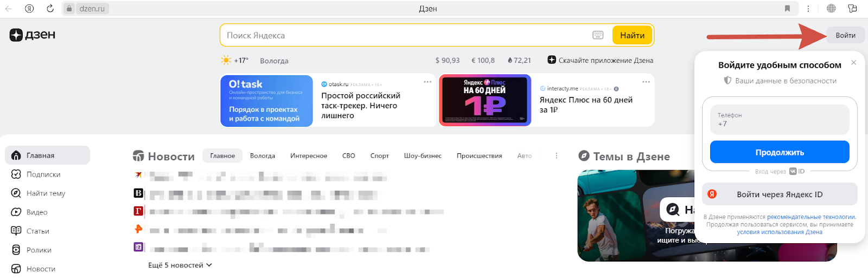Open the virtual keyboard icon in search

[598, 35]
